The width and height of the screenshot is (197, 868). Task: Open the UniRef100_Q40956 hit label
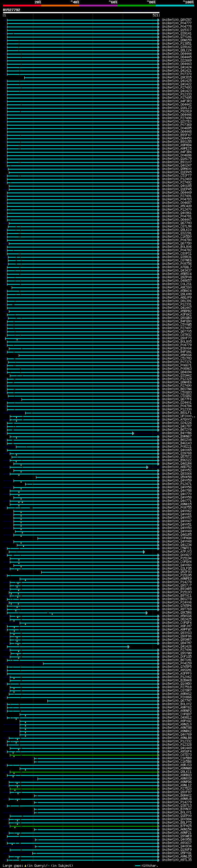pos(177,839)
